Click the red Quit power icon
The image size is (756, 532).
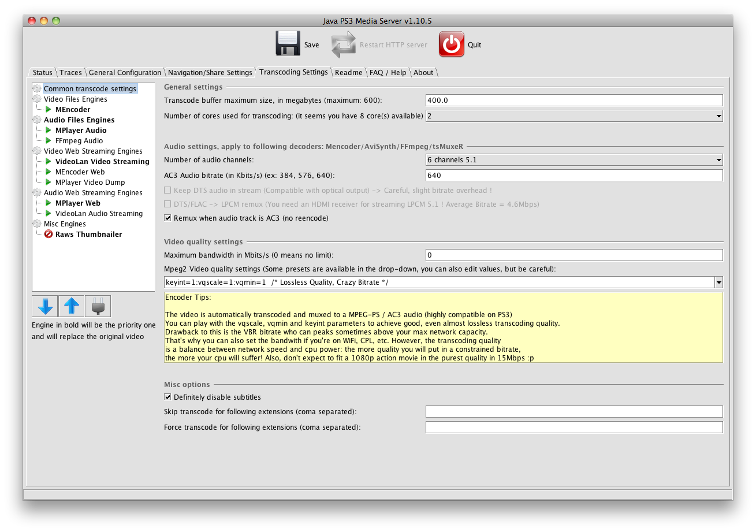click(452, 44)
